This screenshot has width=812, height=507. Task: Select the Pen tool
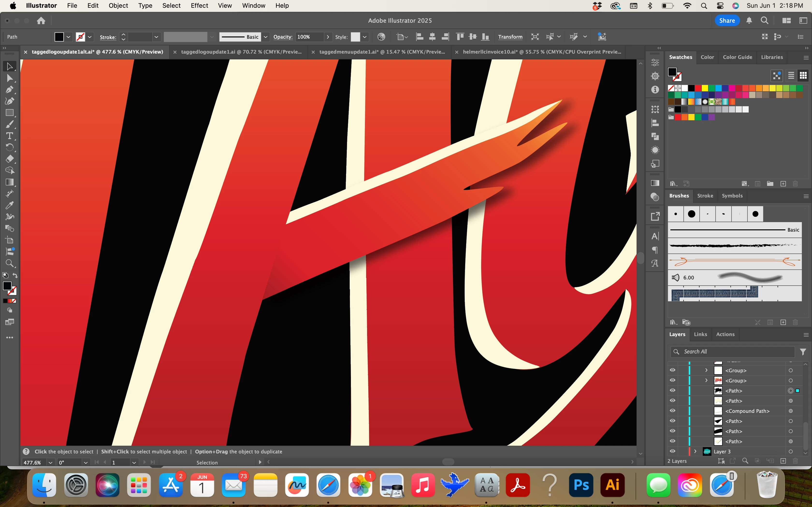pos(9,90)
